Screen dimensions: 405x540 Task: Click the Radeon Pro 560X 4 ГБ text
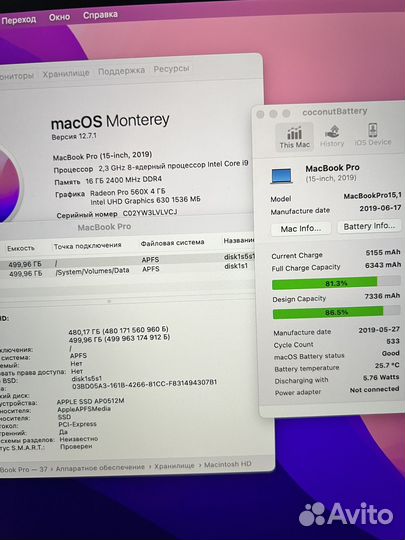[x=128, y=191]
